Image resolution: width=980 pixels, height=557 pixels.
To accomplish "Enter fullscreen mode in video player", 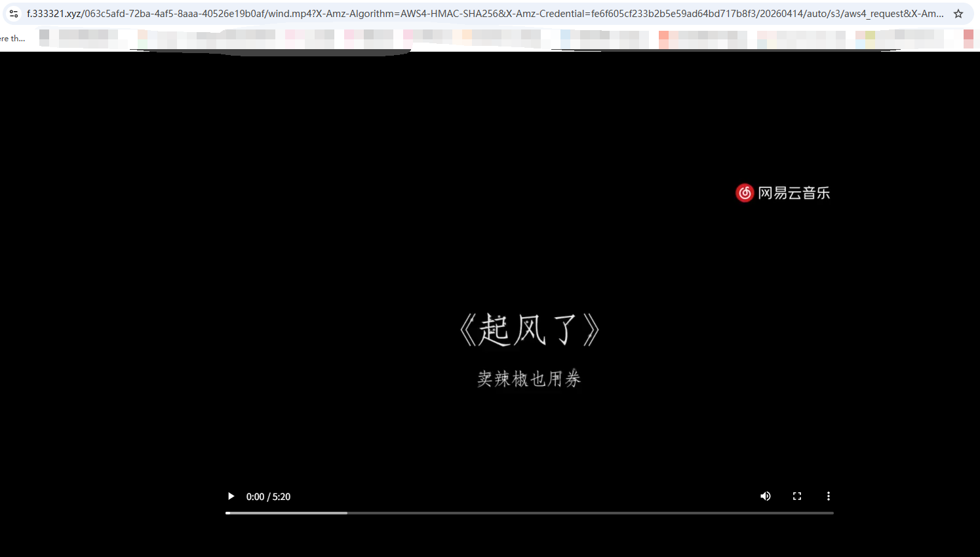I will tap(796, 496).
